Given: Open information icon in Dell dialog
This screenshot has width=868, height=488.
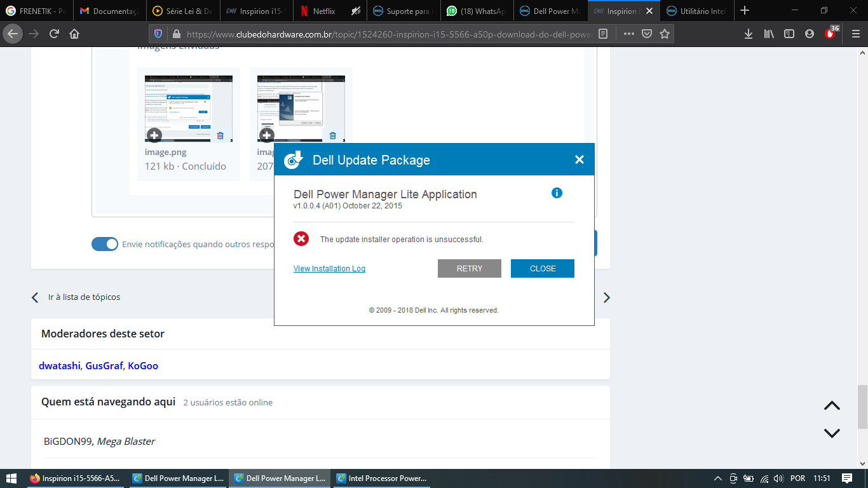Looking at the screenshot, I should pos(557,193).
